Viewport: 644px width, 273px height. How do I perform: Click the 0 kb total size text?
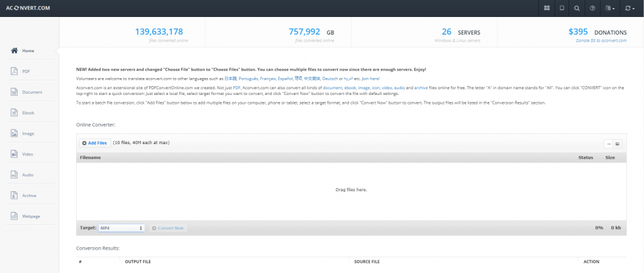tap(616, 228)
